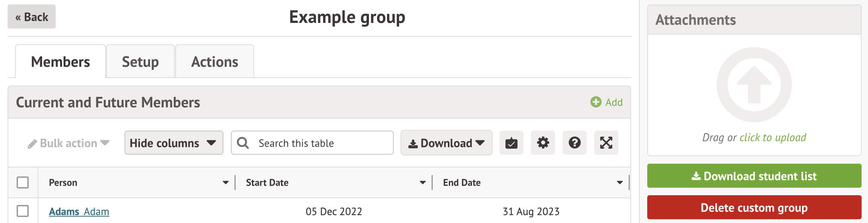Click the calendar check icon in table toolbar

point(511,143)
